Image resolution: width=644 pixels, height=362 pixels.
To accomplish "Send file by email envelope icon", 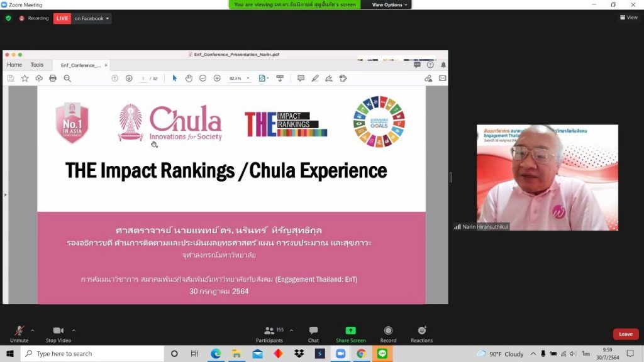I will (x=442, y=79).
